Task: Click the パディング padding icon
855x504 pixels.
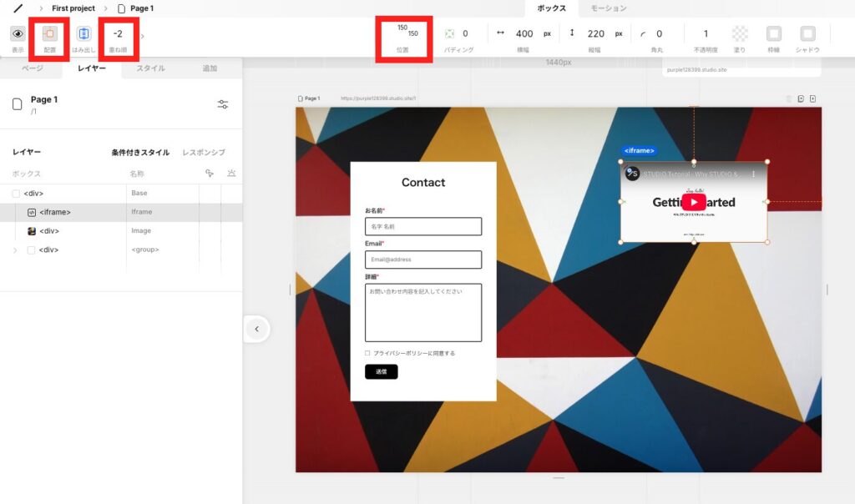Action: pyautogui.click(x=449, y=33)
